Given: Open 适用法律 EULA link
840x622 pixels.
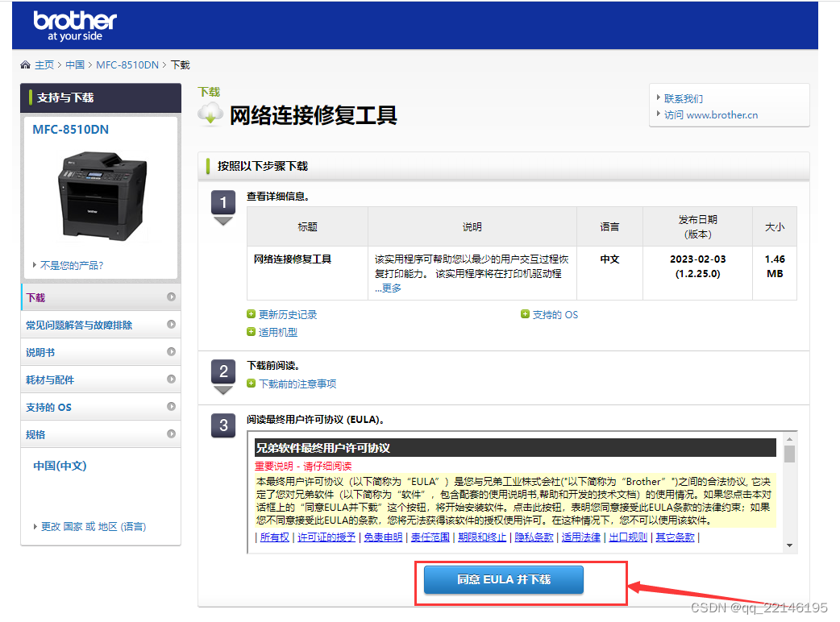Looking at the screenshot, I should coord(580,537).
